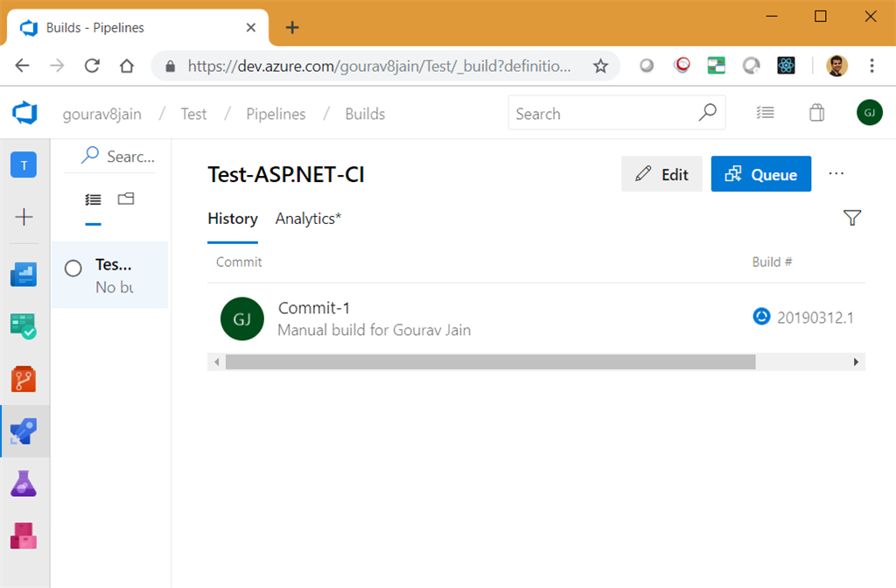The width and height of the screenshot is (896, 588).
Task: Open the GJ user account menu
Action: coord(869,113)
